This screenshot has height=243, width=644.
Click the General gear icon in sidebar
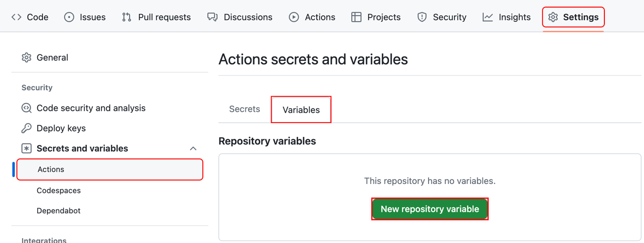[26, 58]
